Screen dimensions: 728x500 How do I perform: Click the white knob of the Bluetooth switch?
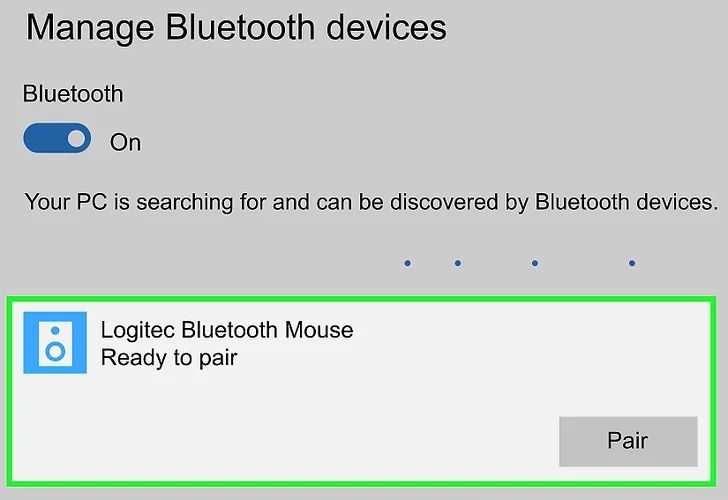pos(75,140)
